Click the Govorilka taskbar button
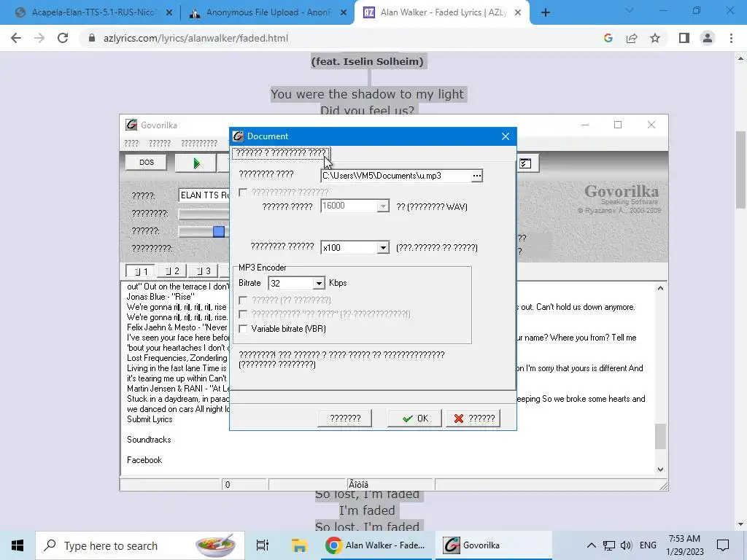Viewport: 747px width, 560px height. pyautogui.click(x=494, y=545)
